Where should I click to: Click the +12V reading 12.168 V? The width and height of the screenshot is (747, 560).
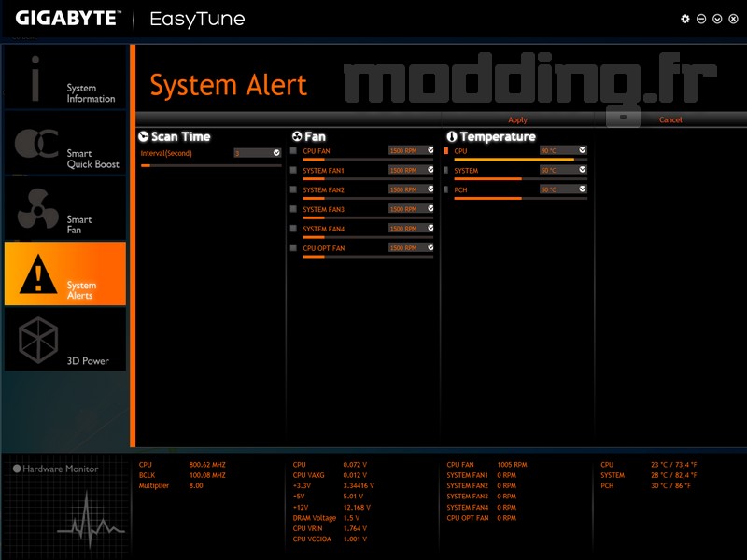(x=357, y=507)
